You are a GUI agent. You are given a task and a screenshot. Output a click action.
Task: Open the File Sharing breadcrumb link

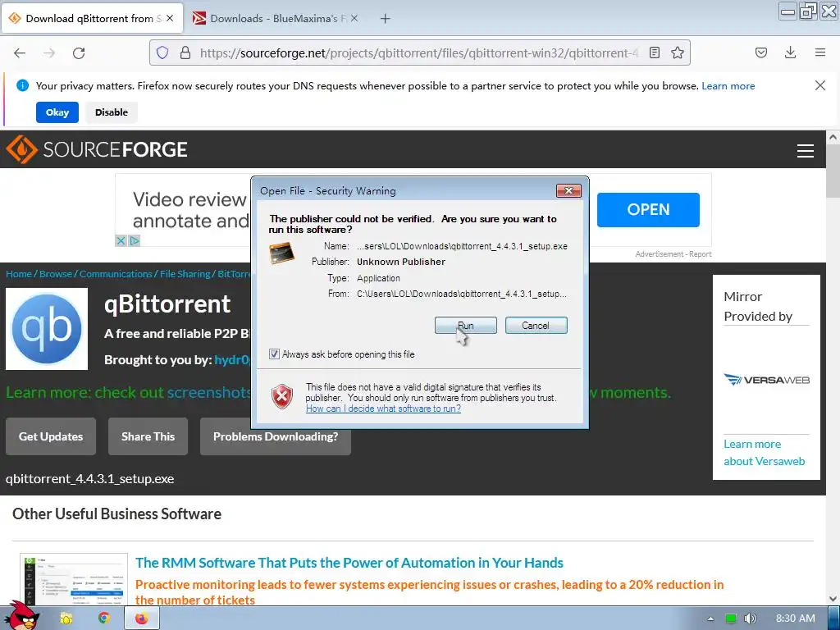click(x=185, y=274)
